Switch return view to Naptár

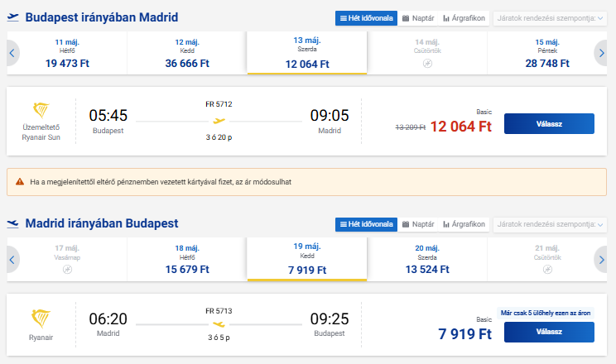pyautogui.click(x=418, y=224)
